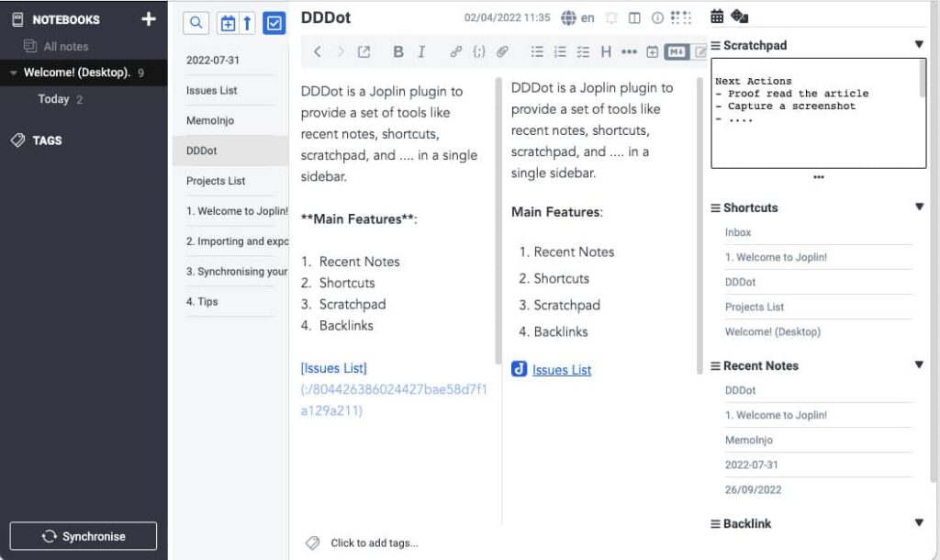Collapse the Welcome! (Desktop) notebook tree
Image resolution: width=940 pixels, height=560 pixels.
pos(13,73)
